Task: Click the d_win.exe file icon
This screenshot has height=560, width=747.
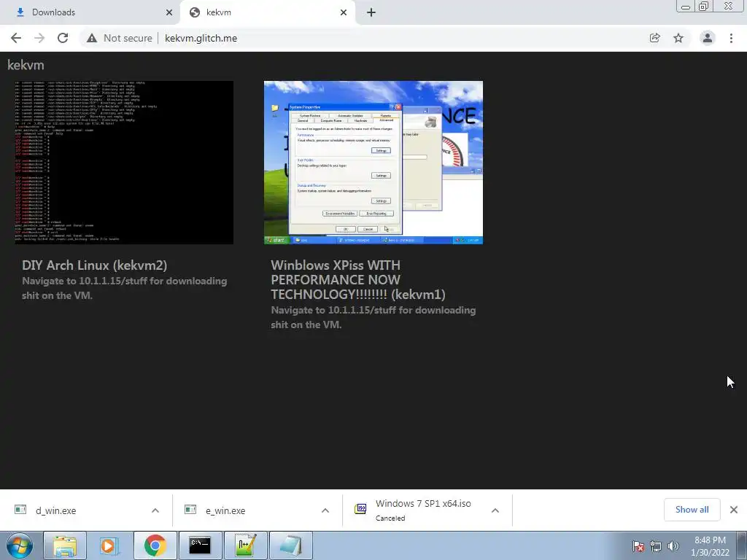Action: click(x=20, y=510)
